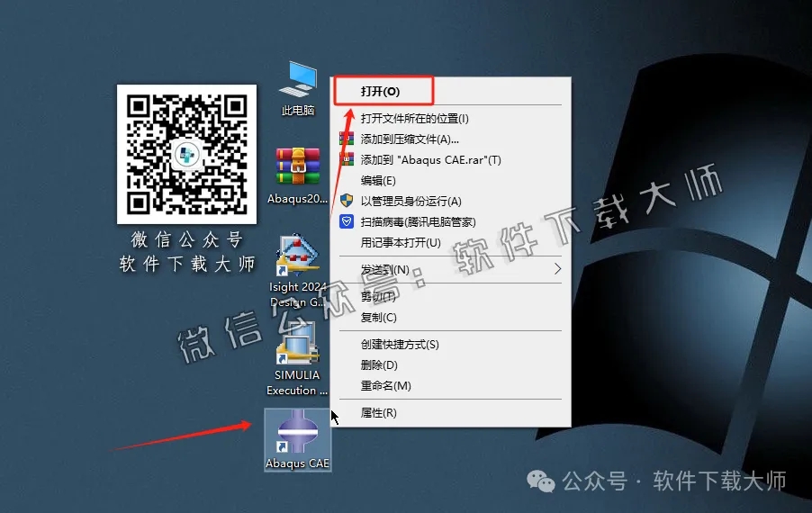
Task: Choose 编辑(E) in the context menu
Action: tap(450, 180)
